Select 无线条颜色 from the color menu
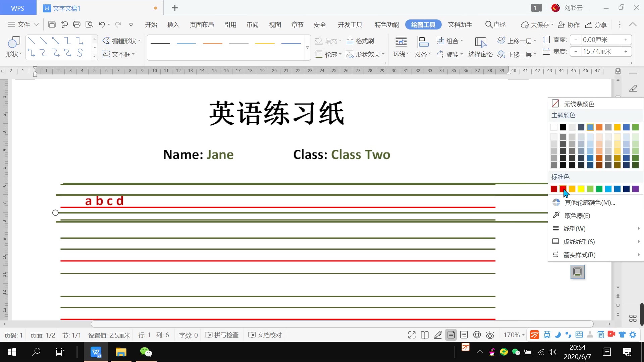This screenshot has height=362, width=644. click(x=579, y=104)
